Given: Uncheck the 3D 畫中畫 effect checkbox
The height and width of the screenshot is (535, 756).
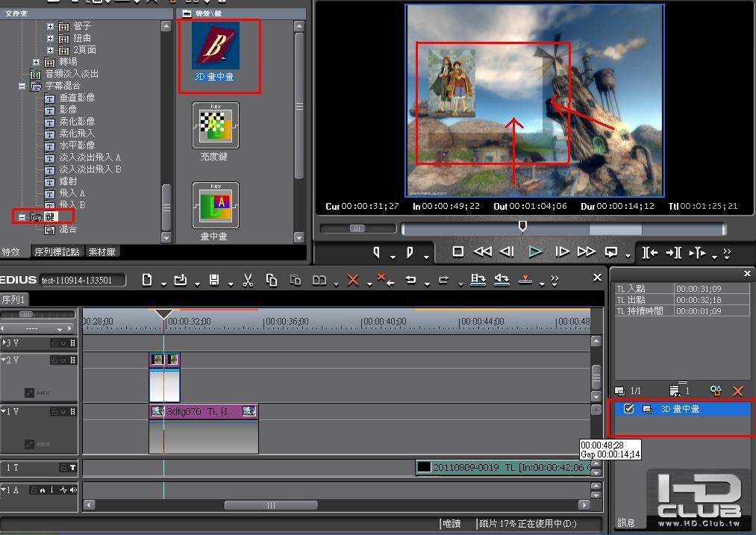Looking at the screenshot, I should pos(628,409).
